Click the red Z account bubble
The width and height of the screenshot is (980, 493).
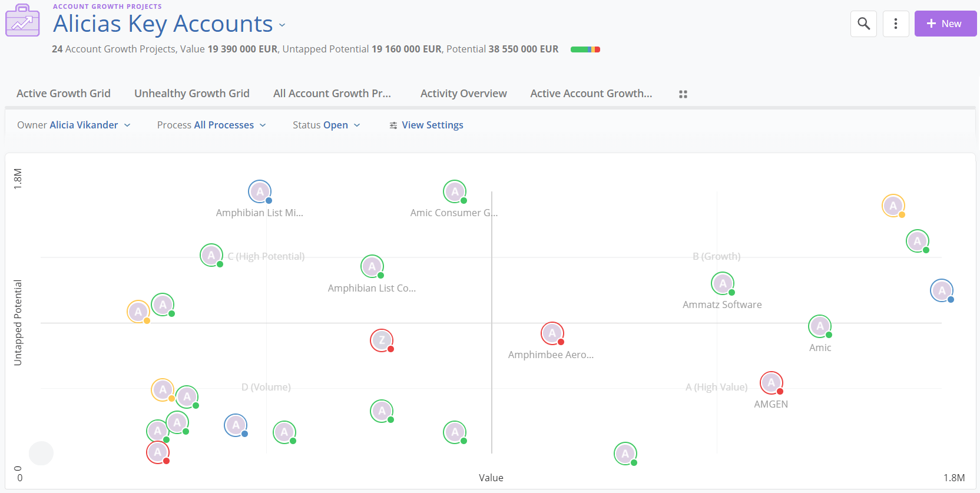click(382, 340)
